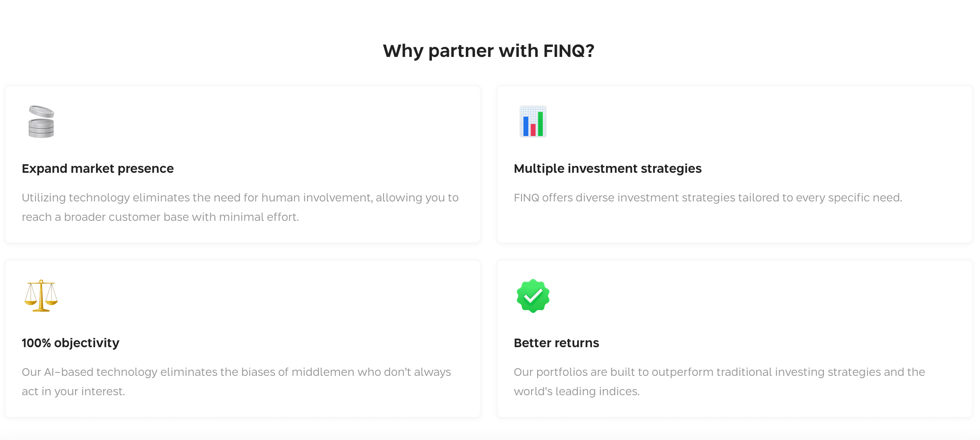Click the silver coins stack icon
Image resolution: width=980 pixels, height=440 pixels.
pos(41,122)
